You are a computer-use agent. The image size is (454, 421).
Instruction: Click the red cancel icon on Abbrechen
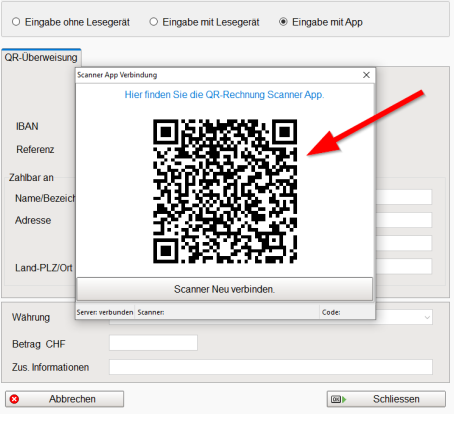(x=14, y=399)
